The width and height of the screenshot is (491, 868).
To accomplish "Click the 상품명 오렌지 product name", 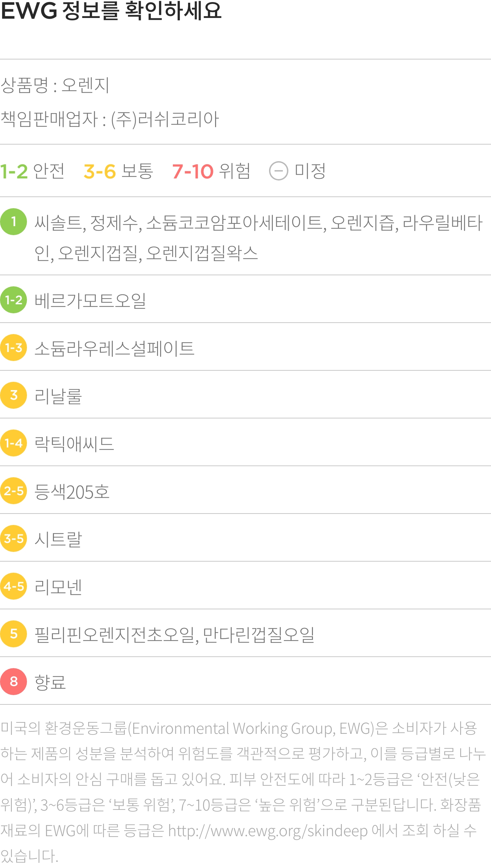I will [55, 85].
